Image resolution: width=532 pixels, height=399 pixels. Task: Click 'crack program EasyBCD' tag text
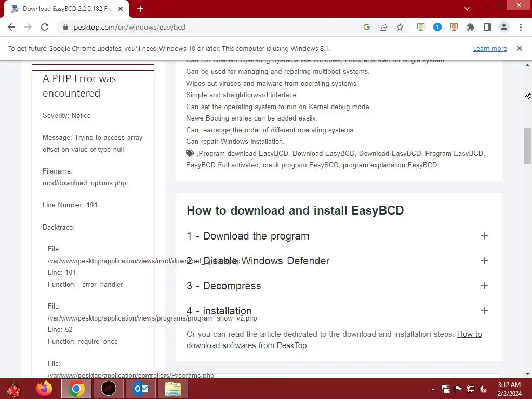301,165
